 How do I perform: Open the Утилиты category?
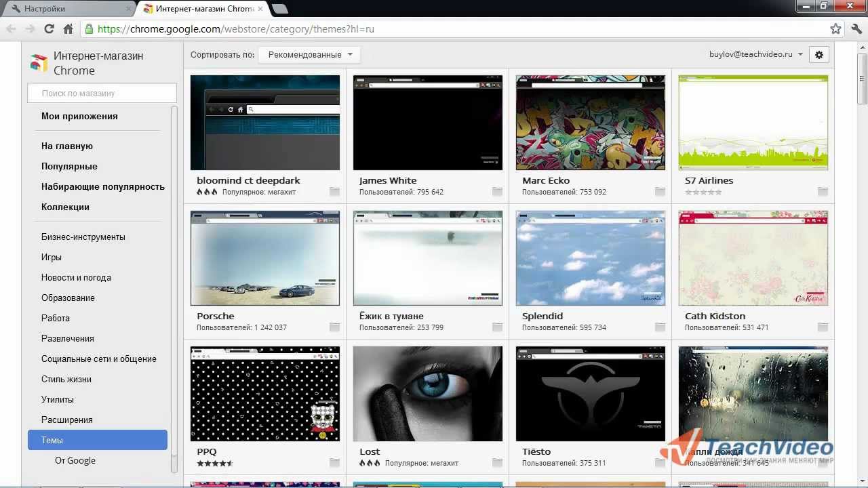click(58, 399)
